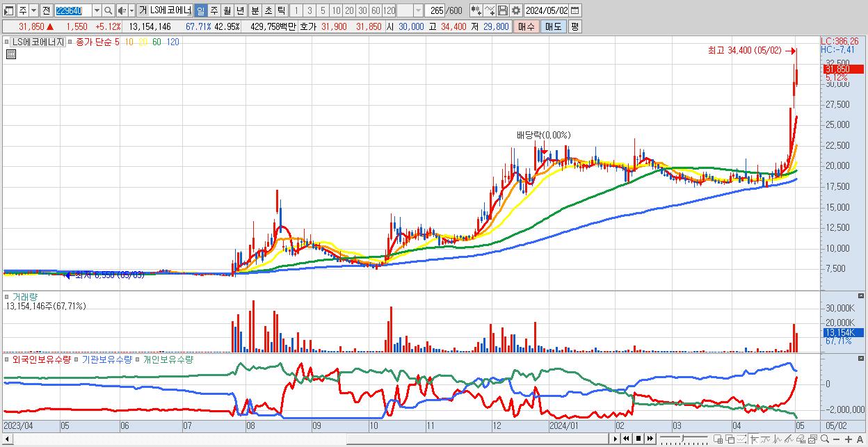Click the 거 button before stock name

(143, 10)
